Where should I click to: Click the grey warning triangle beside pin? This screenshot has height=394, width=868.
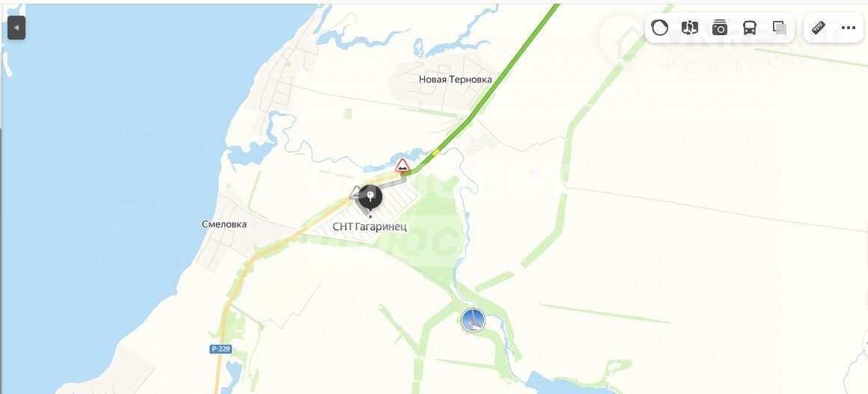tap(354, 193)
